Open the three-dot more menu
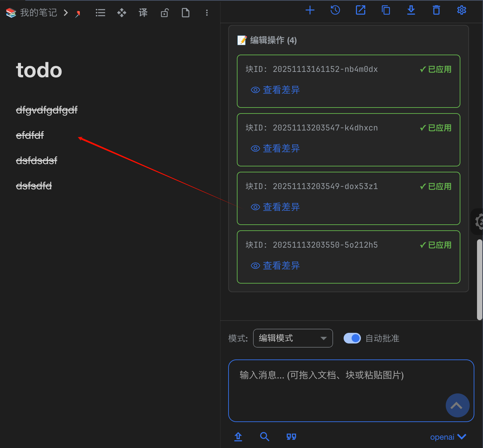 tap(207, 13)
